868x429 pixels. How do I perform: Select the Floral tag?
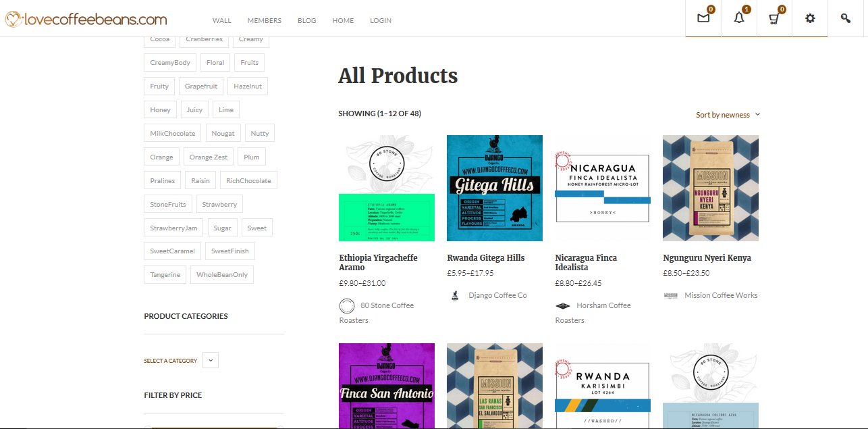[215, 63]
